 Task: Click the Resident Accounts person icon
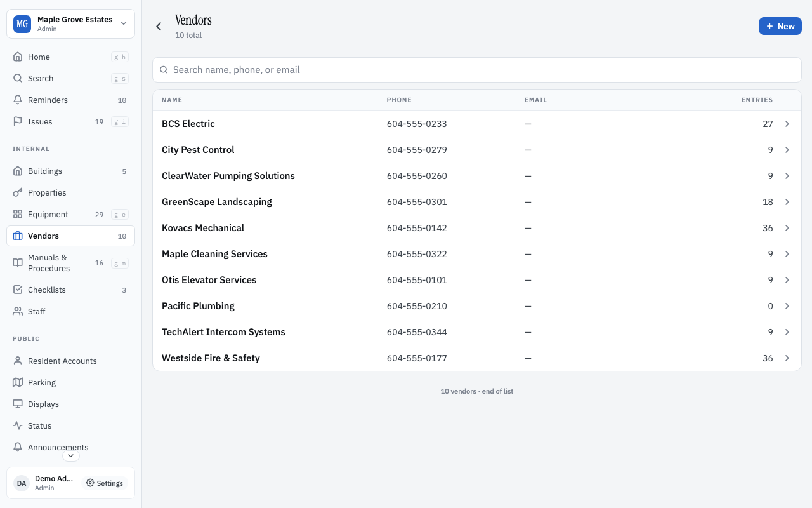(18, 361)
